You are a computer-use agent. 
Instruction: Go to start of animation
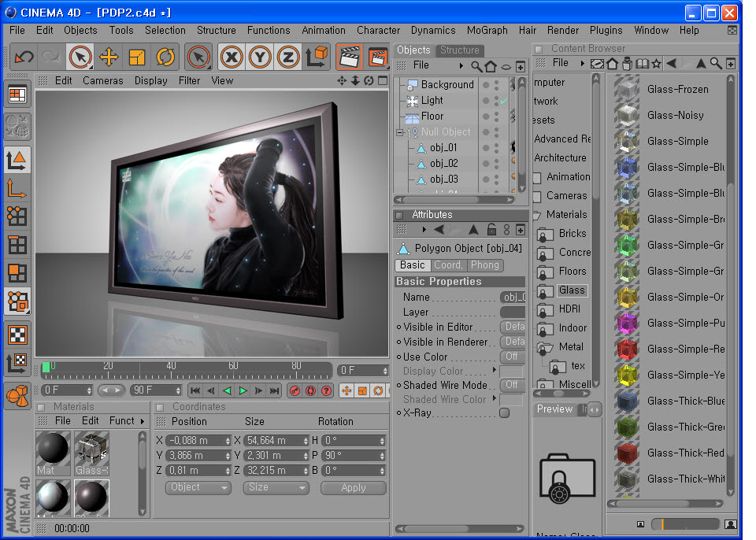click(x=195, y=391)
